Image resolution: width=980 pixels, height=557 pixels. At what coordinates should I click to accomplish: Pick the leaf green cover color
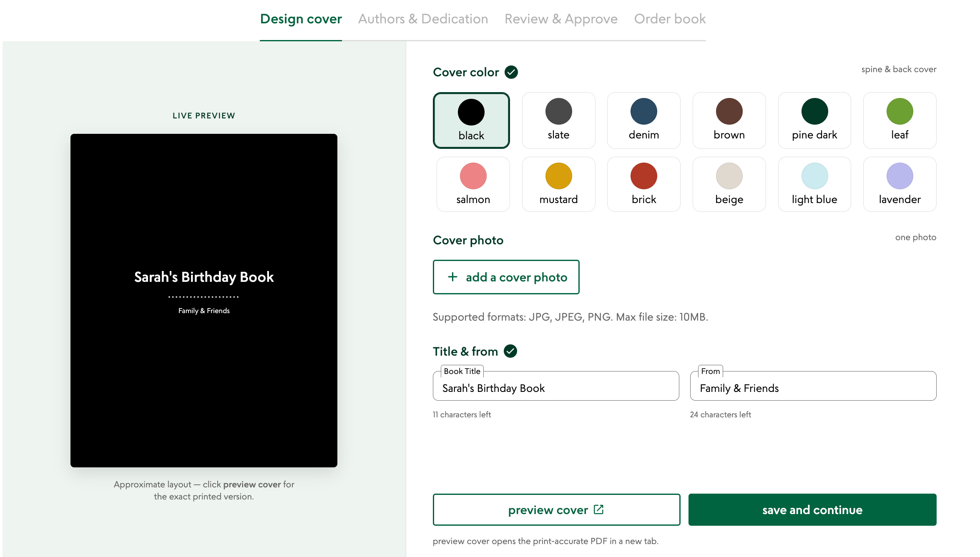coord(900,120)
